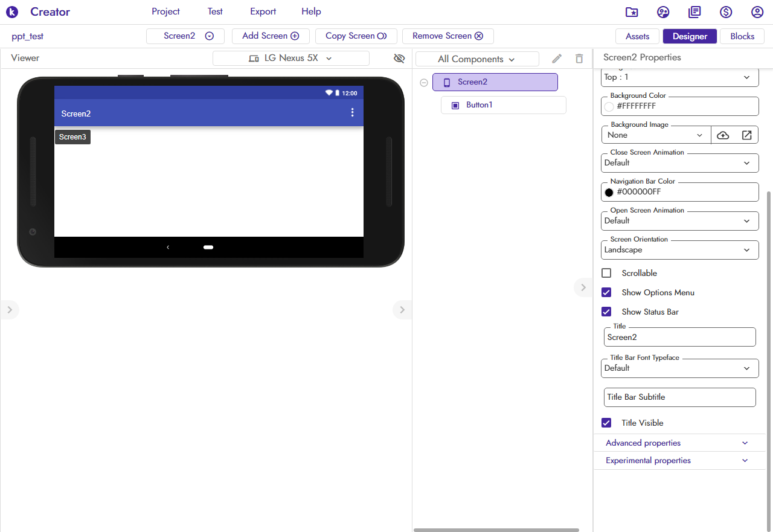The width and height of the screenshot is (773, 532).
Task: Click the home pill in phone navigation bar
Action: tap(208, 247)
